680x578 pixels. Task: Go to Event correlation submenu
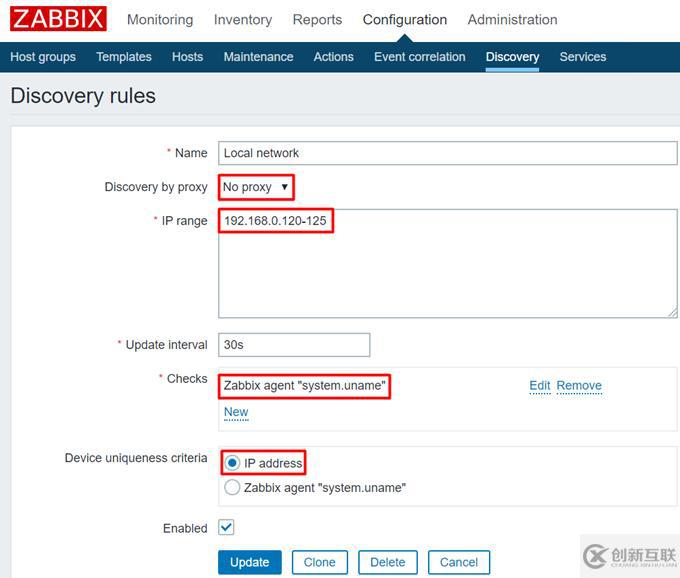tap(419, 57)
